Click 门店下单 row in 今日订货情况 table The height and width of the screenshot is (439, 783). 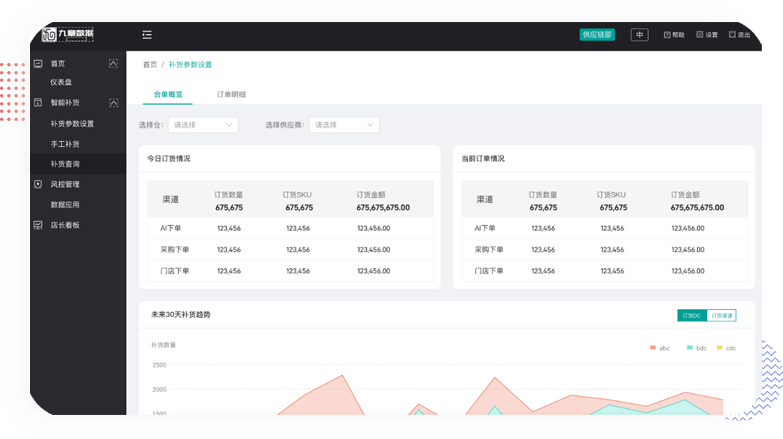(x=291, y=271)
